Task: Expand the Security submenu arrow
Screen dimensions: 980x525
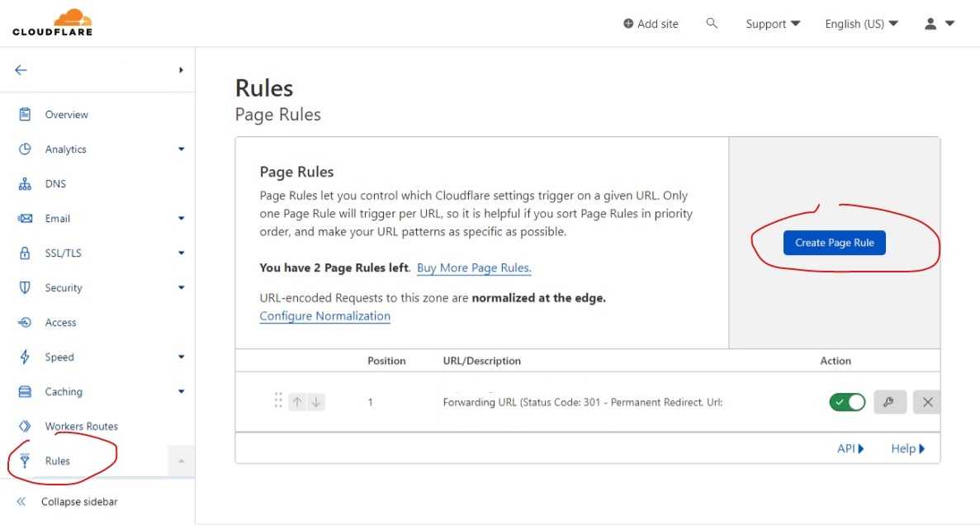Action: point(182,287)
